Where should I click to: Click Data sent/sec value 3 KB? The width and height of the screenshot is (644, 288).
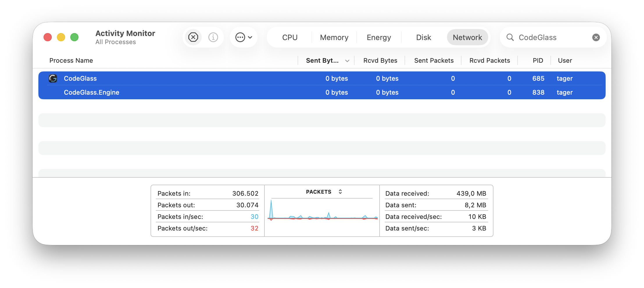[x=479, y=228]
